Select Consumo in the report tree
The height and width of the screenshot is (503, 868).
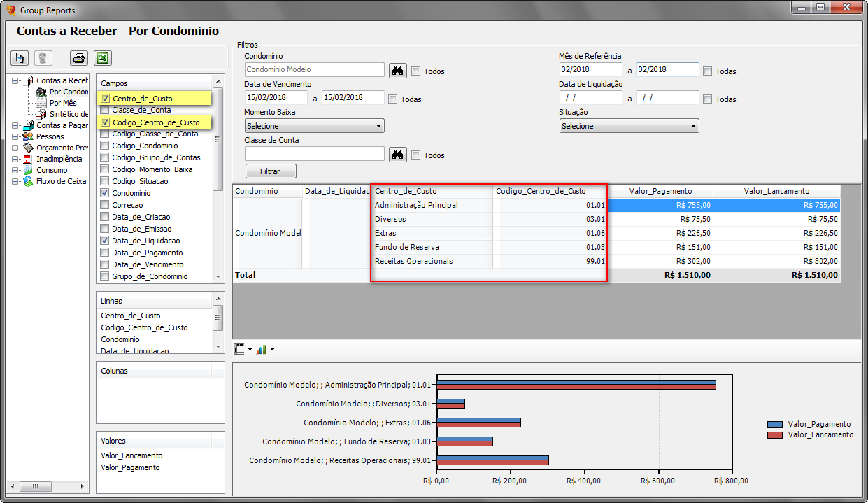(52, 170)
